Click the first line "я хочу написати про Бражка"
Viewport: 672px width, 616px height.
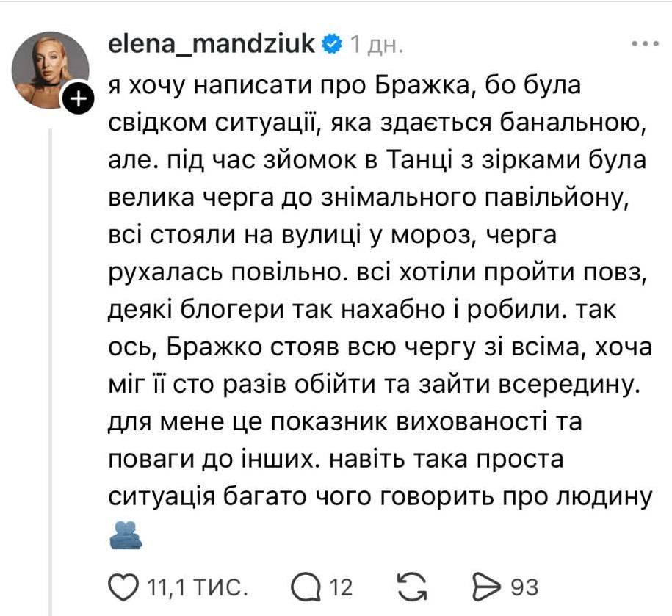pos(344,85)
